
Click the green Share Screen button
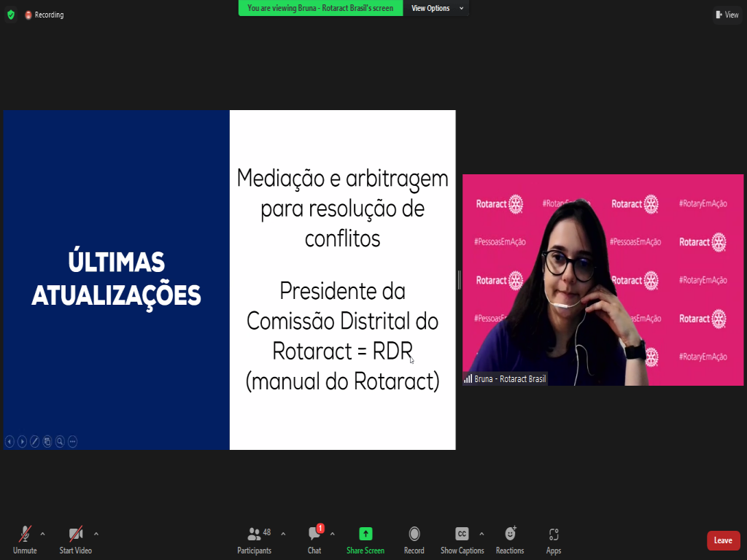pyautogui.click(x=365, y=540)
